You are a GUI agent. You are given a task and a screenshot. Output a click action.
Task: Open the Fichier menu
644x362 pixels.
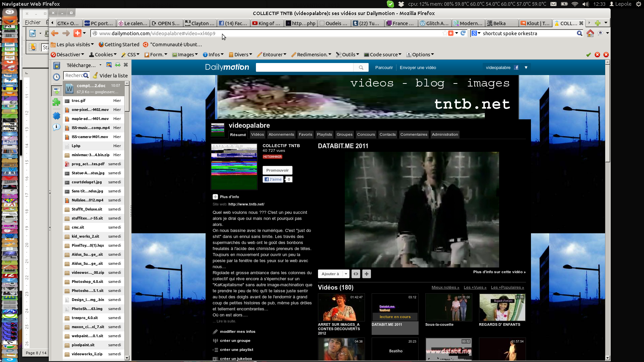click(33, 22)
